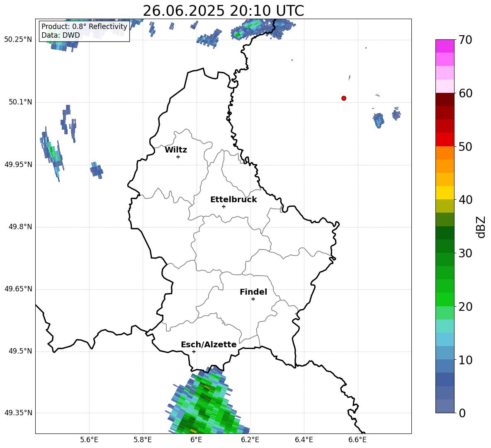Click the timestamp title 26.06.2025 20:10 UTC
491x448 pixels.
[223, 11]
